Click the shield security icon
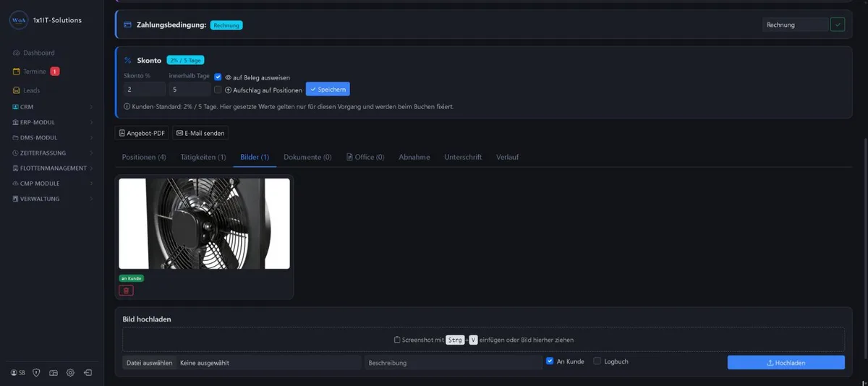The height and width of the screenshot is (386, 868). 36,373
